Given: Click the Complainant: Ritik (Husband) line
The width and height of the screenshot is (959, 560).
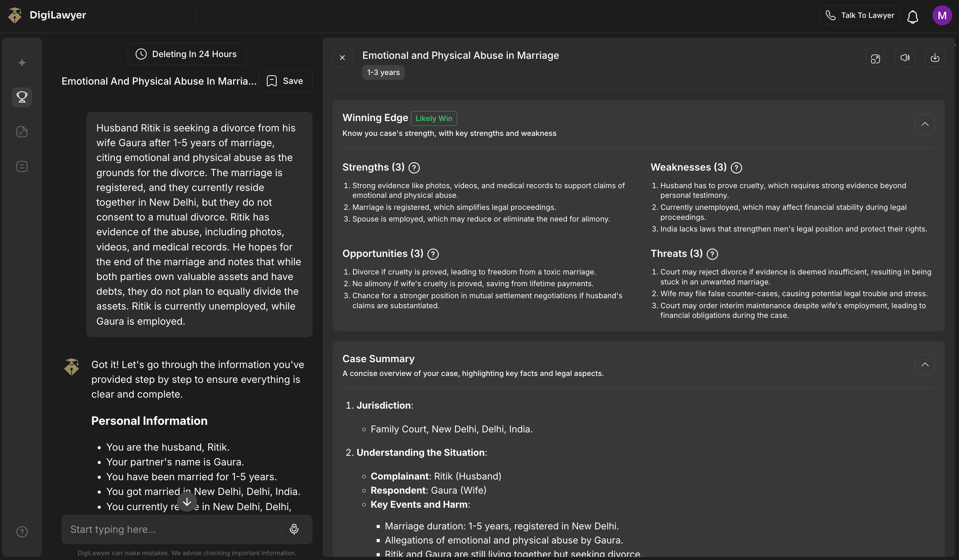Looking at the screenshot, I should coord(436,476).
